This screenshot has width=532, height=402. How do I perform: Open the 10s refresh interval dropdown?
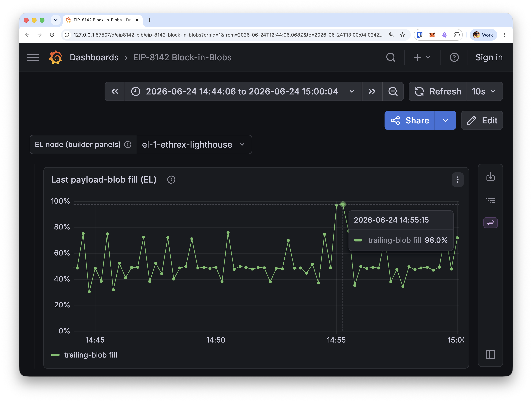[484, 92]
